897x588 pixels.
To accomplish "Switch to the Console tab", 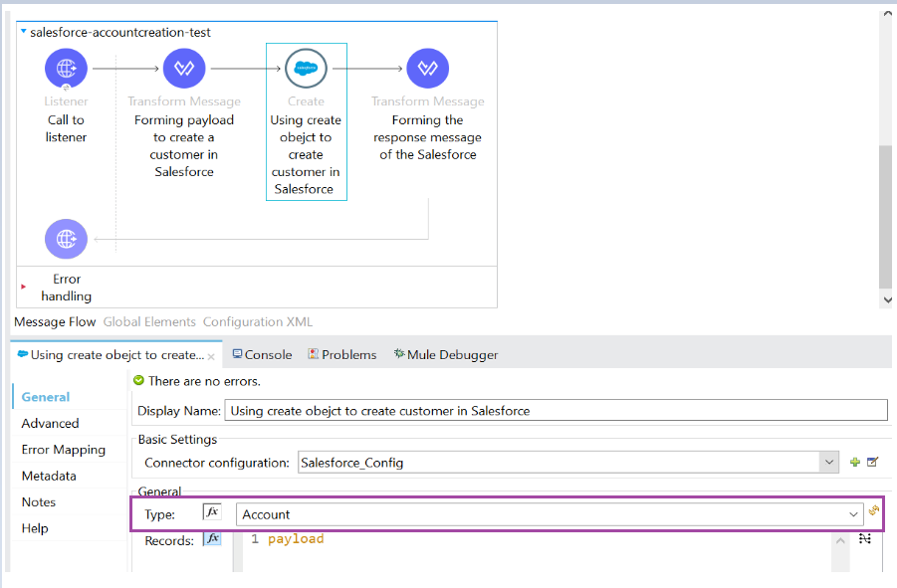I will [261, 354].
